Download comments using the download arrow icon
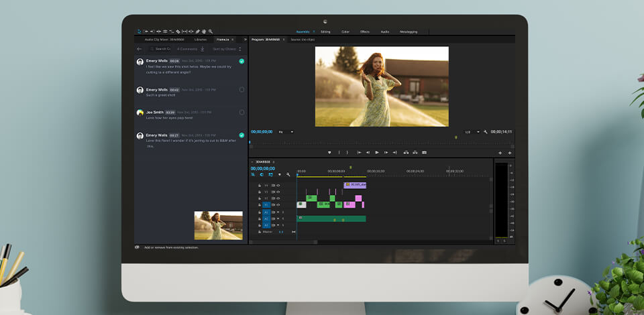This screenshot has width=644, height=315. (x=203, y=49)
